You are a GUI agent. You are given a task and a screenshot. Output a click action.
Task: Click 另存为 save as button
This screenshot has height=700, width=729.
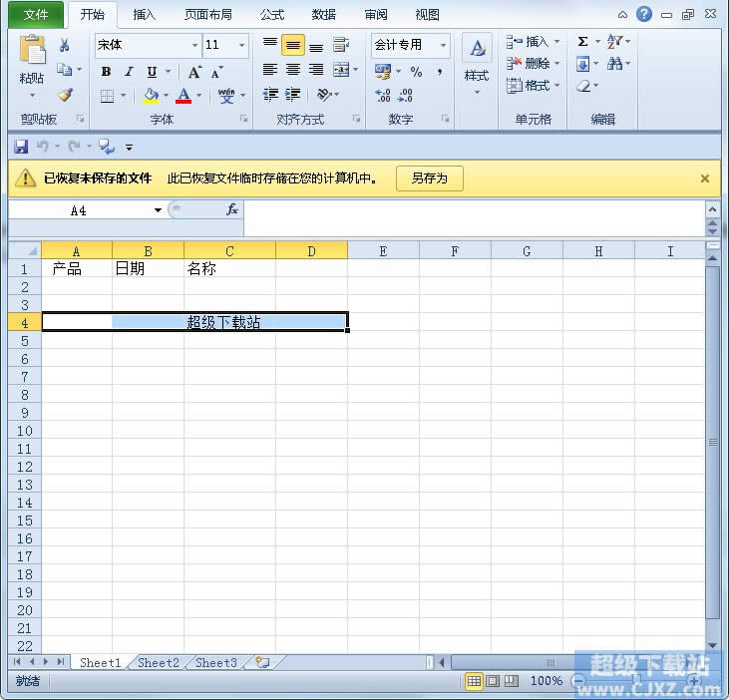pos(430,178)
